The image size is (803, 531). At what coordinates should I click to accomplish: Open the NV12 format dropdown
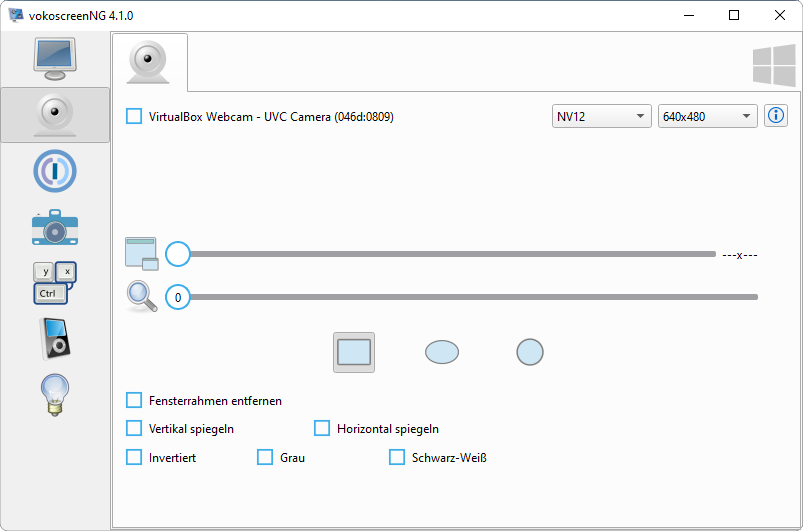602,117
